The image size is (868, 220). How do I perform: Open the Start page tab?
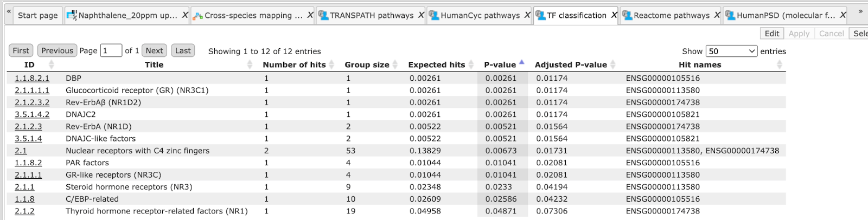(38, 15)
